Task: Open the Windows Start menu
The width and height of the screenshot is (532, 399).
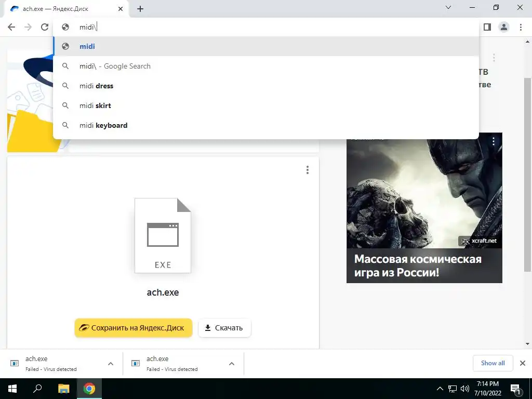Action: [x=12, y=389]
